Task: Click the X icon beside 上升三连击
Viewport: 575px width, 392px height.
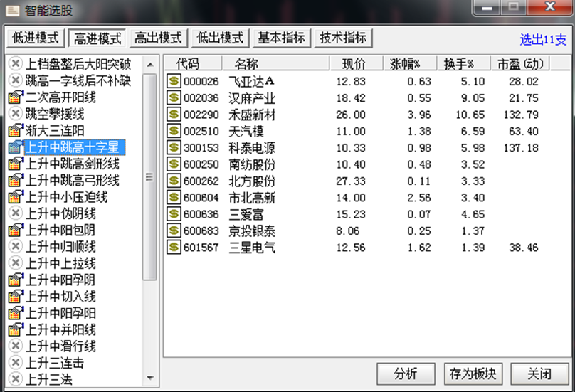Action: (16, 363)
